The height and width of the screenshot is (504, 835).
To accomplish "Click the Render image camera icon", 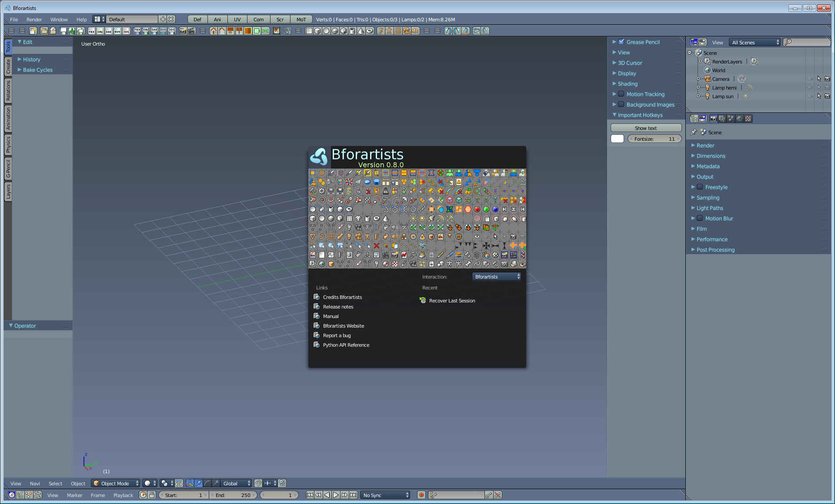I will tap(183, 31).
